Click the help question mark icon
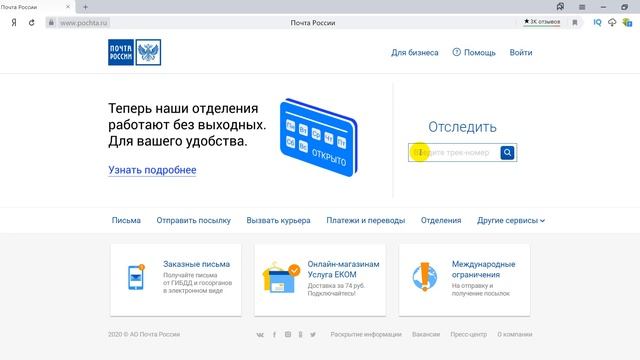 [456, 52]
